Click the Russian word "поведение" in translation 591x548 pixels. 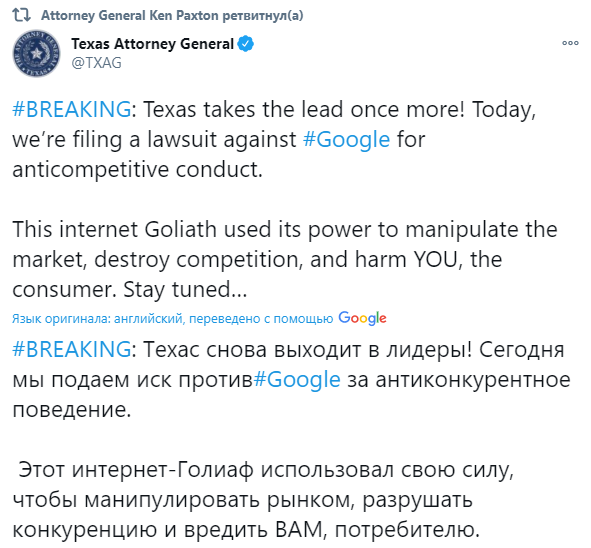(72, 409)
